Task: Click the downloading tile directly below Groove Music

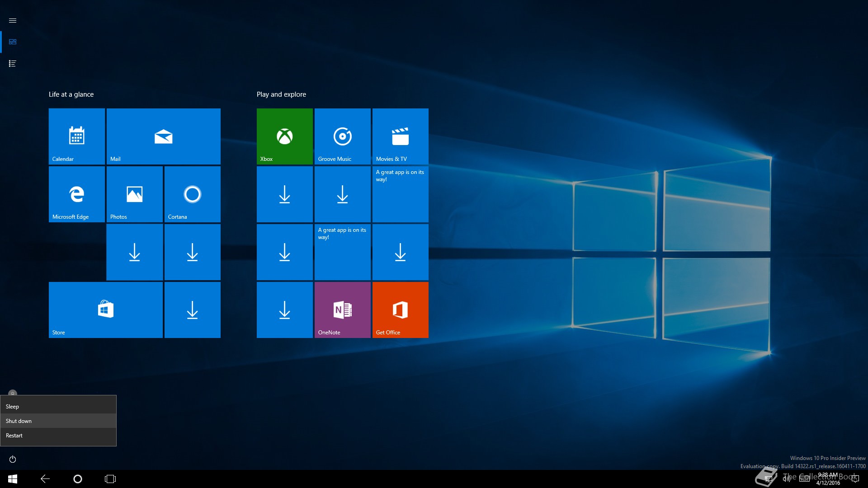Action: click(x=343, y=194)
